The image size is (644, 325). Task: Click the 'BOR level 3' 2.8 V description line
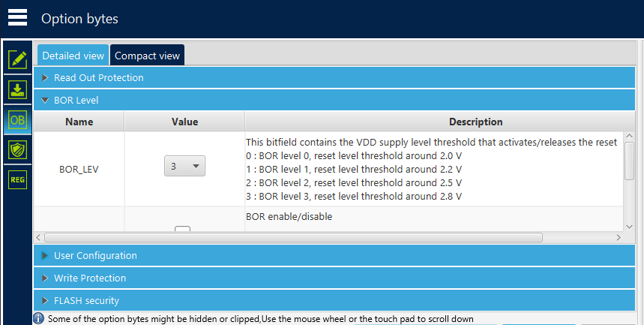point(354,197)
